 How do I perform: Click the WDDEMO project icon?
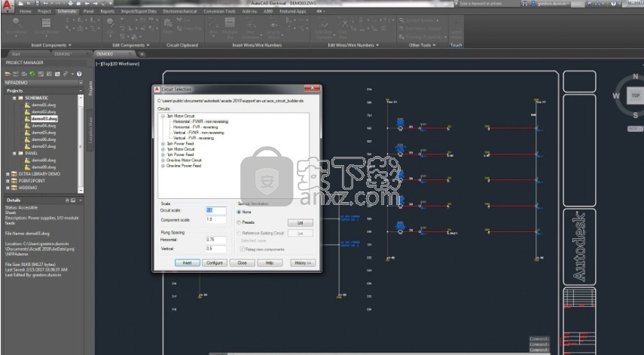click(x=14, y=188)
